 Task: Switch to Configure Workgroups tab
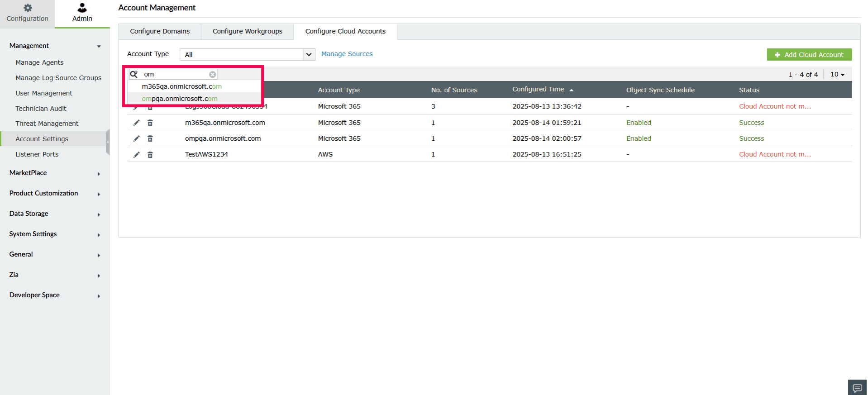(248, 31)
